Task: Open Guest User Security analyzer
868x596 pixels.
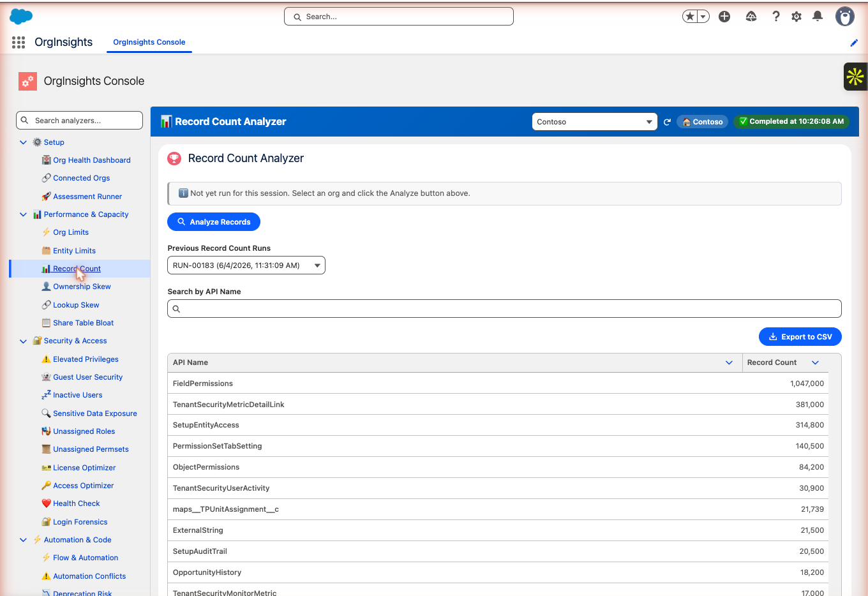Action: point(88,377)
